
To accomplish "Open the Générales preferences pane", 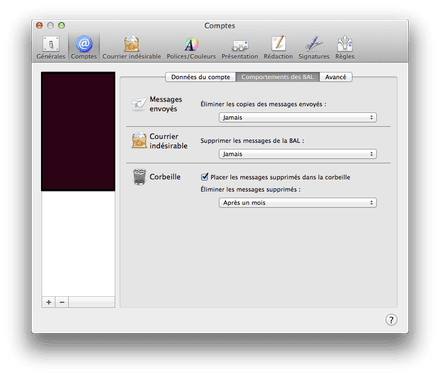I will pos(51,47).
